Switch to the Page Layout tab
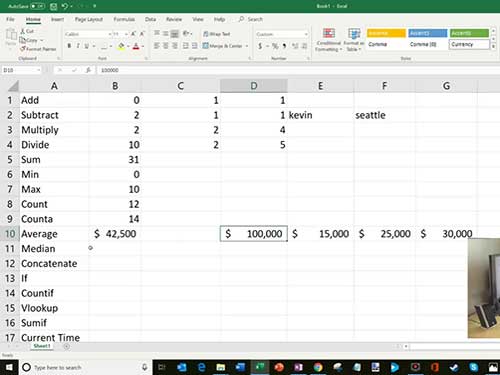This screenshot has height=375, width=500. click(x=89, y=19)
